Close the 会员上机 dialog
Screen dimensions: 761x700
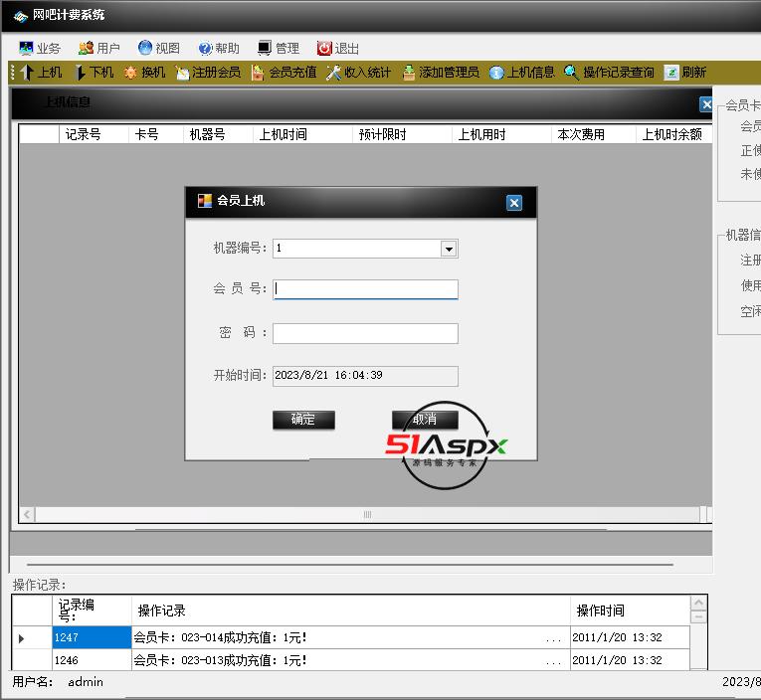point(514,203)
